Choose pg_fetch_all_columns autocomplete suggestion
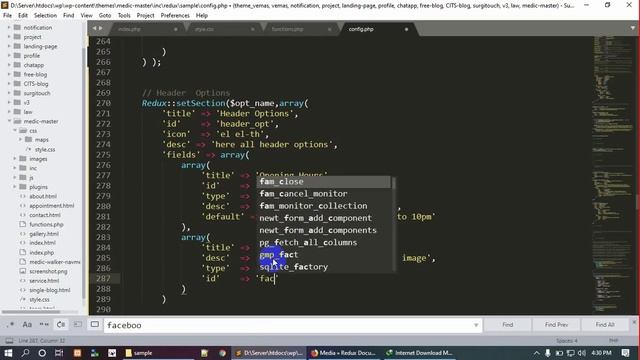Screen dimensions: 640x360 [x=324, y=242]
